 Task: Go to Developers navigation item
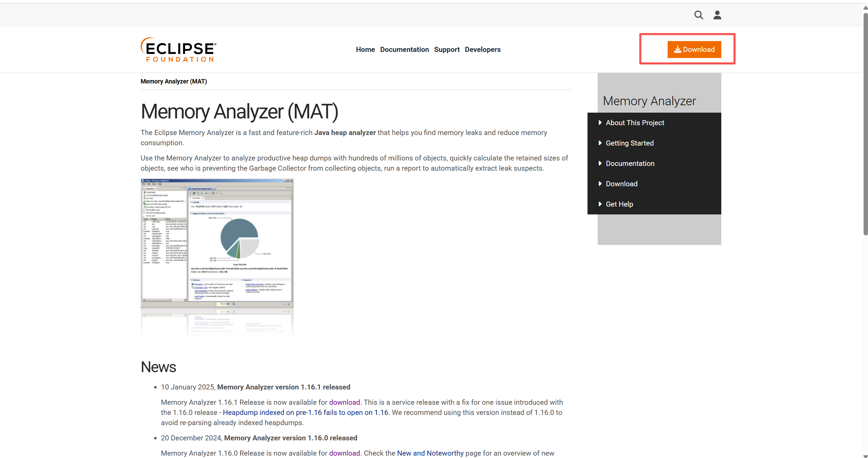(483, 50)
